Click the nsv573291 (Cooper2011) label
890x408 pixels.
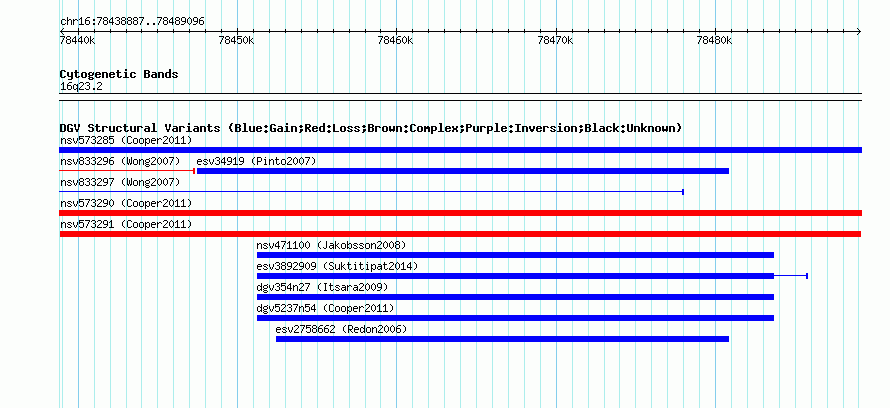coord(126,224)
